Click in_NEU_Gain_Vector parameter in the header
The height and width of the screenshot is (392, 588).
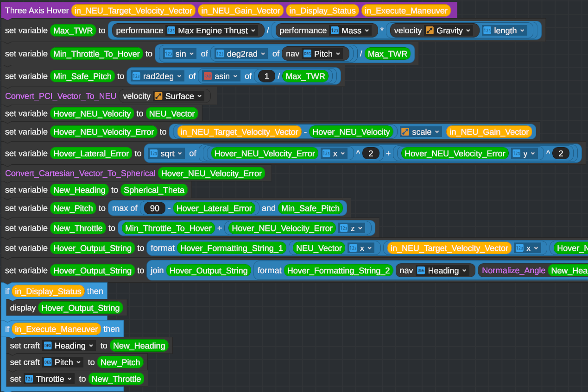[240, 10]
